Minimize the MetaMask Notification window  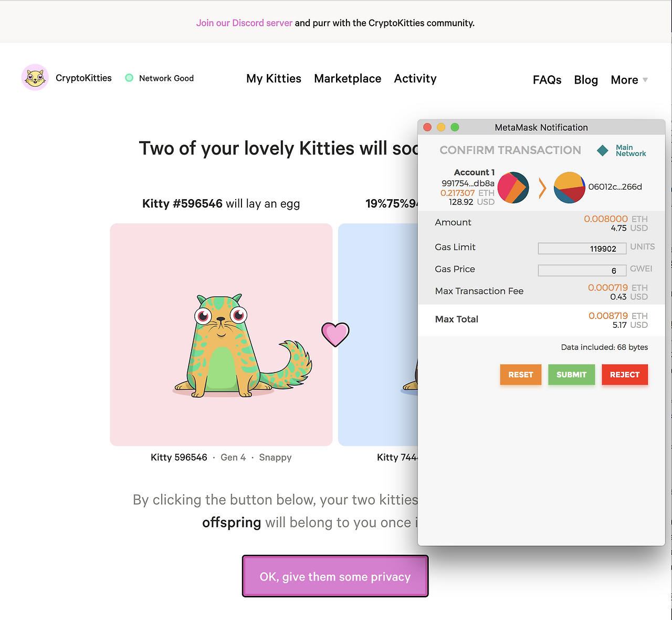tap(441, 127)
